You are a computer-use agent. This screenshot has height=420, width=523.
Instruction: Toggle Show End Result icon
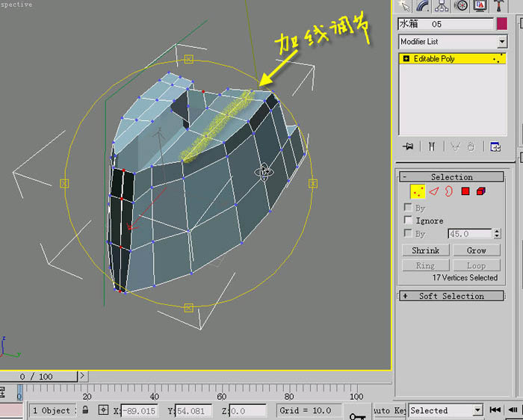[432, 146]
